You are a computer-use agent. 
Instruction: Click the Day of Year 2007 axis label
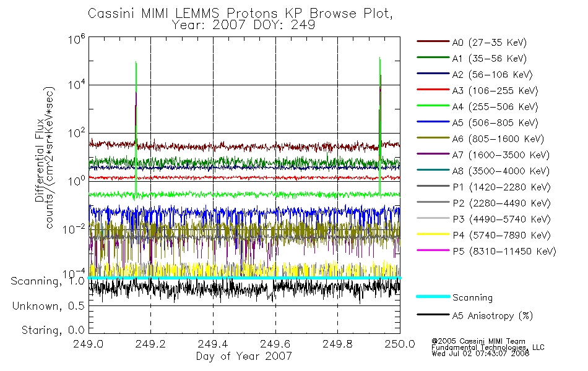click(x=244, y=356)
